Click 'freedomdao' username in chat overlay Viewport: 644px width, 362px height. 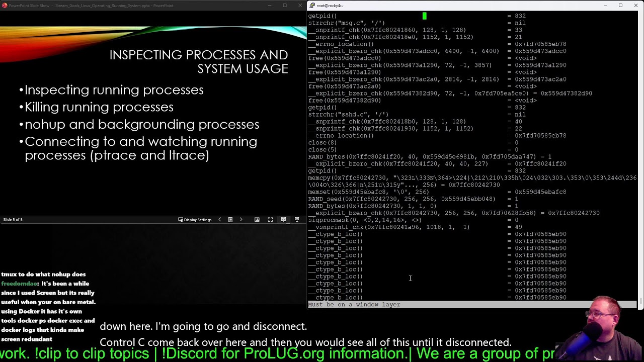pos(19,284)
